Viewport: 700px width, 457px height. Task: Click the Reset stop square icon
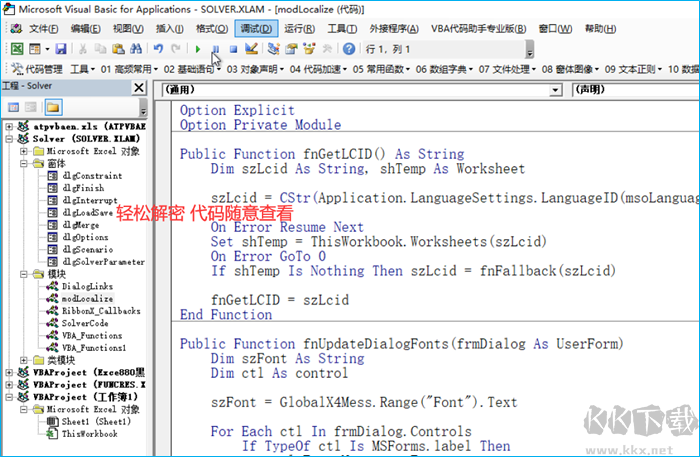pos(233,49)
